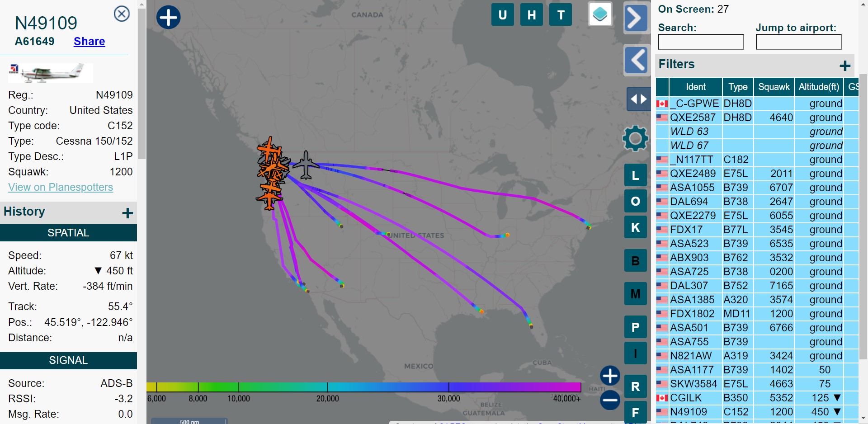868x424 pixels.
Task: Toggle the T map button
Action: (561, 15)
